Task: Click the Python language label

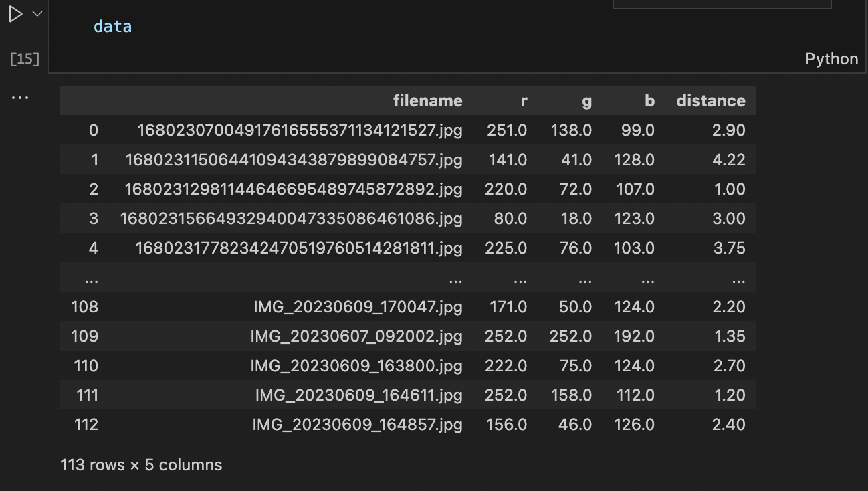Action: pos(831,59)
